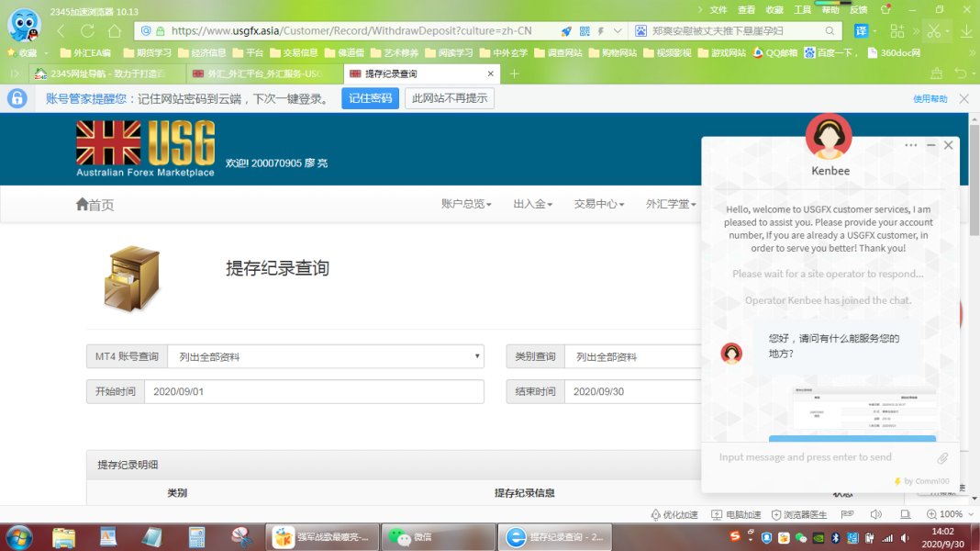Screen dimensions: 980x551
Task: Click the attachment paperclip icon in chat
Action: 942,458
